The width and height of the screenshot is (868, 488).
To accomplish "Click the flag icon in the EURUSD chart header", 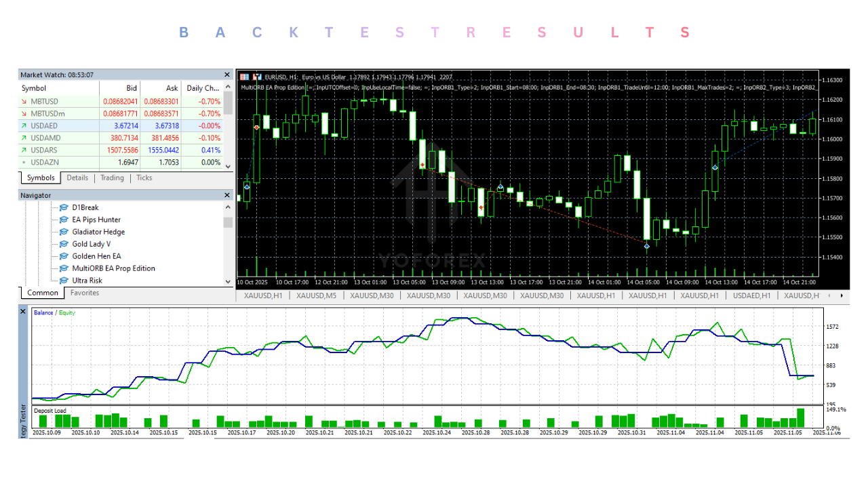I will [244, 77].
